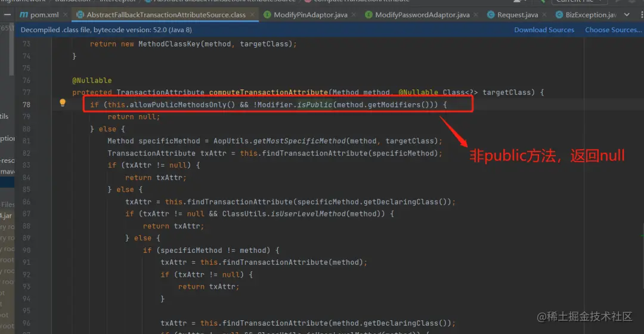644x334 pixels.
Task: Switch to AbstractFallbackTransactionAttributeSource.class tab
Action: pyautogui.click(x=166, y=15)
